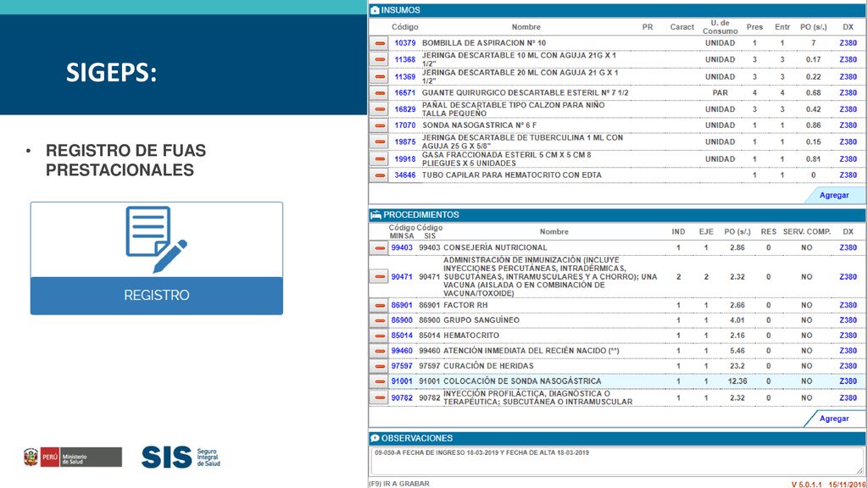Click the delete icon for code 11368
868x488 pixels.
point(379,59)
